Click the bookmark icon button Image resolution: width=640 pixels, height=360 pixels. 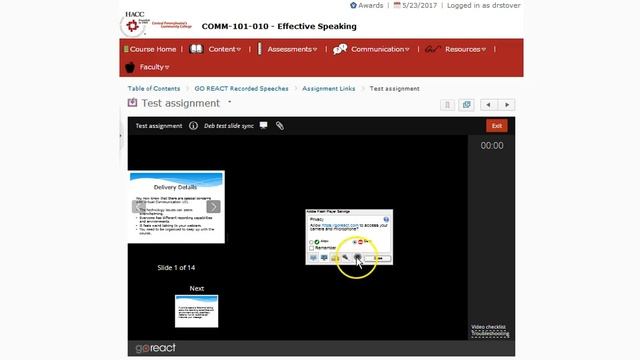click(x=447, y=105)
